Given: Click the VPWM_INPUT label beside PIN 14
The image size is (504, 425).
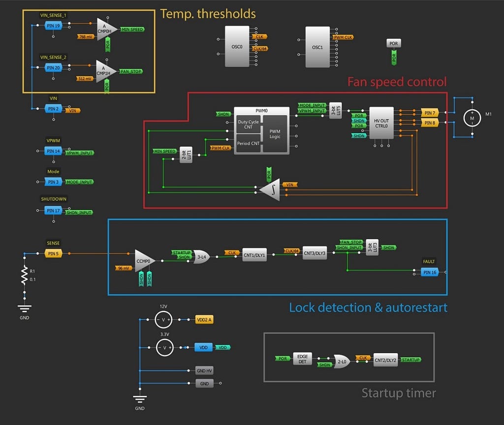Looking at the screenshot, I should pyautogui.click(x=80, y=153).
